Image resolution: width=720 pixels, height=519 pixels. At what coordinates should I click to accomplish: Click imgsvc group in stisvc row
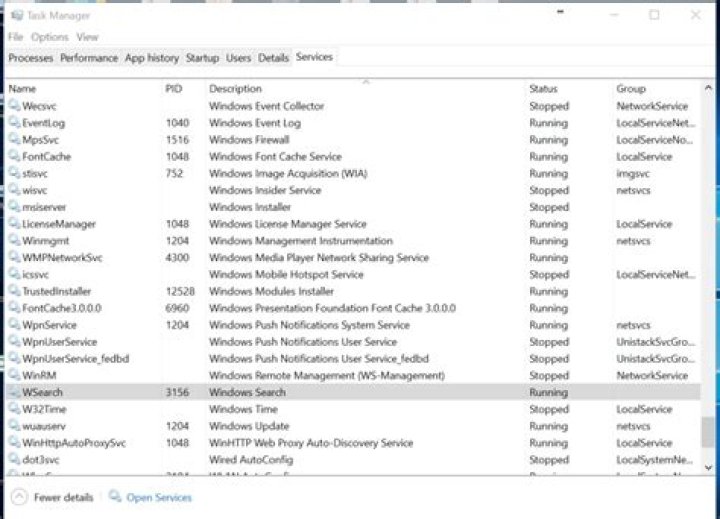tap(633, 174)
